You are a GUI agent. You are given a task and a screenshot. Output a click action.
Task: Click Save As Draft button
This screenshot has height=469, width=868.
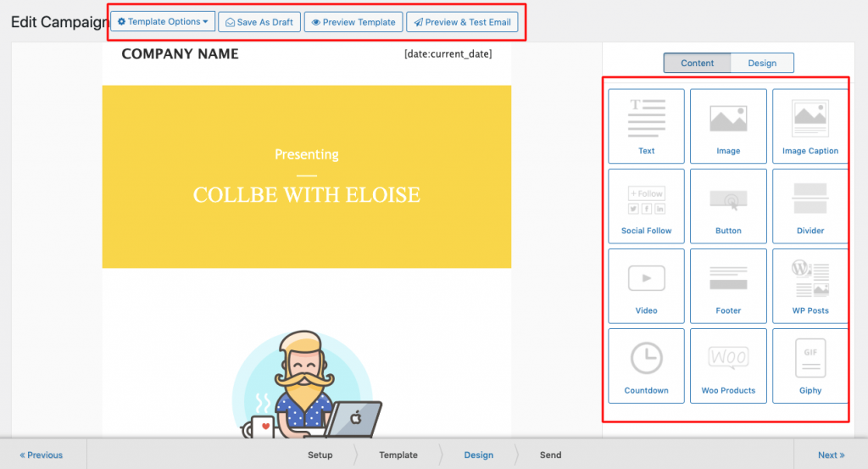coord(259,22)
